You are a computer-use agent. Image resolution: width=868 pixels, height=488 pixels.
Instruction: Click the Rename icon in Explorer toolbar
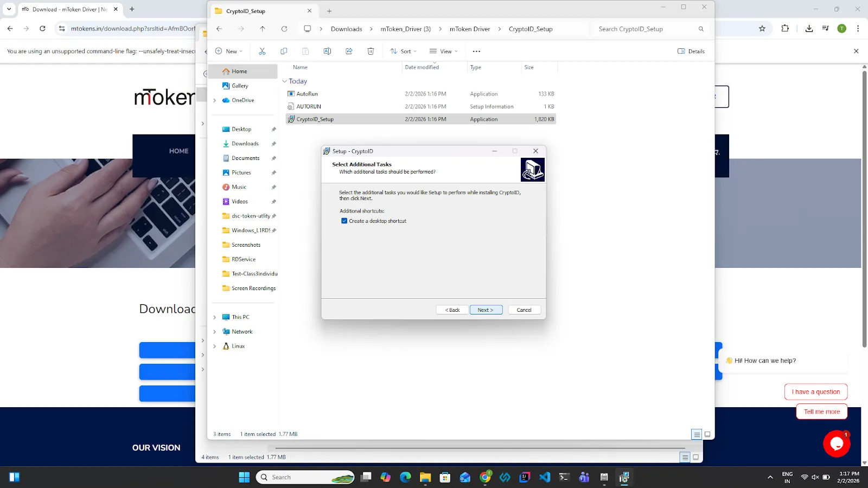pos(327,51)
